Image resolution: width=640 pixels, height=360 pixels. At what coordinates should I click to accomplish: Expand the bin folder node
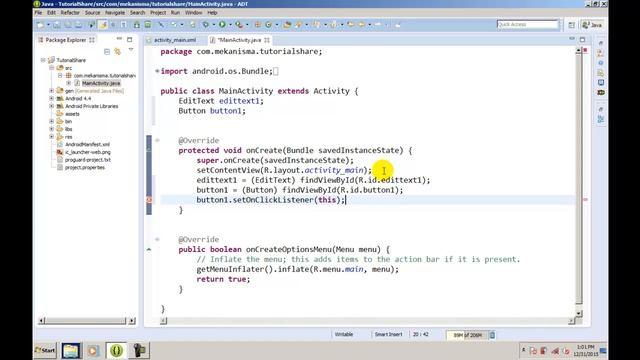pos(51,121)
